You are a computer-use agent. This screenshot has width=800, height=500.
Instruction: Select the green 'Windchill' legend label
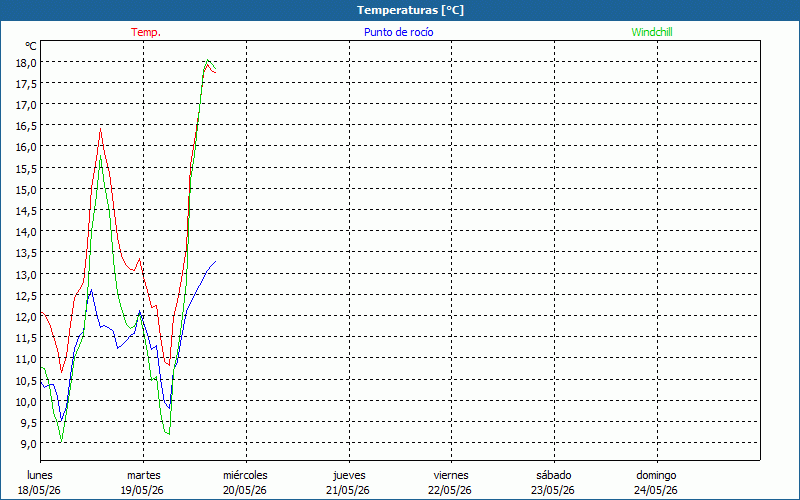coord(652,32)
